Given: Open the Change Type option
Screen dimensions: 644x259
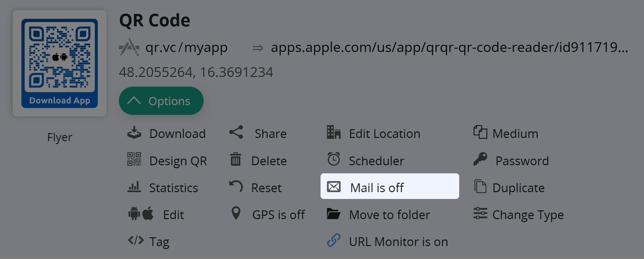Looking at the screenshot, I should point(527,215).
